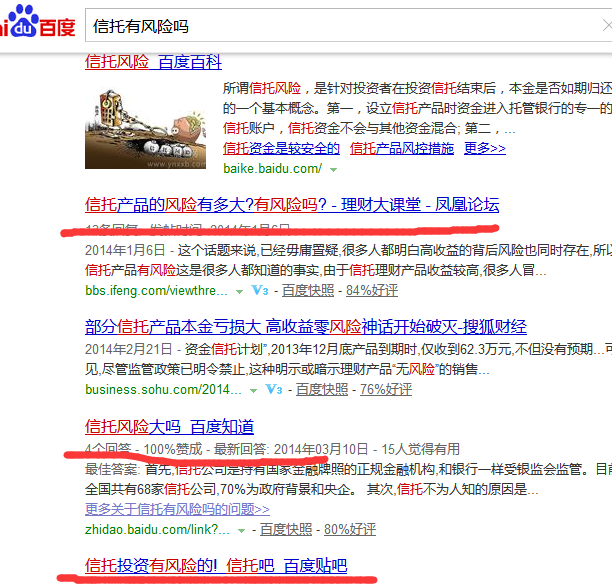
Task: Open the 凤凰论坛 result about 信托产品的风险
Action: (x=292, y=204)
